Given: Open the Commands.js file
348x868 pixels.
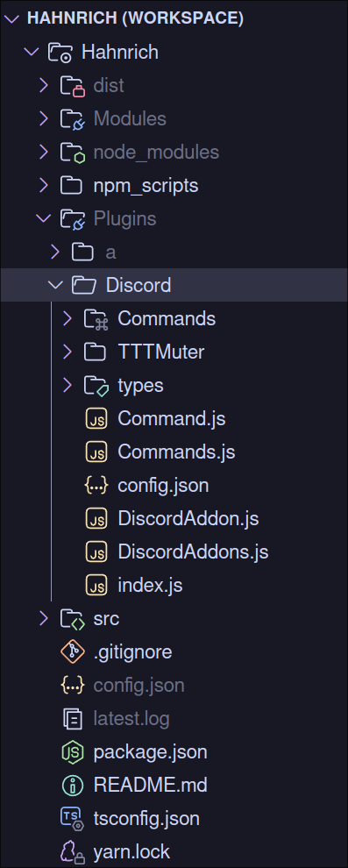Looking at the screenshot, I should click(x=176, y=452).
